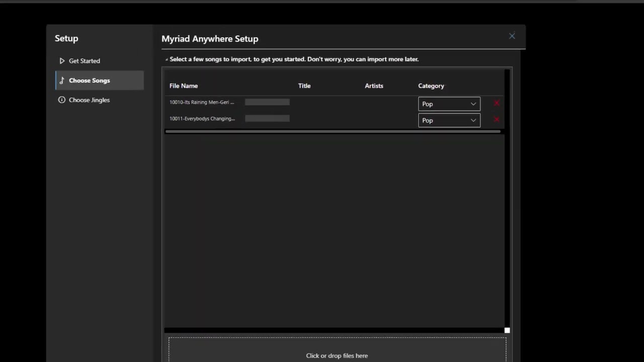Click the Choose Jingles info icon

[62, 100]
